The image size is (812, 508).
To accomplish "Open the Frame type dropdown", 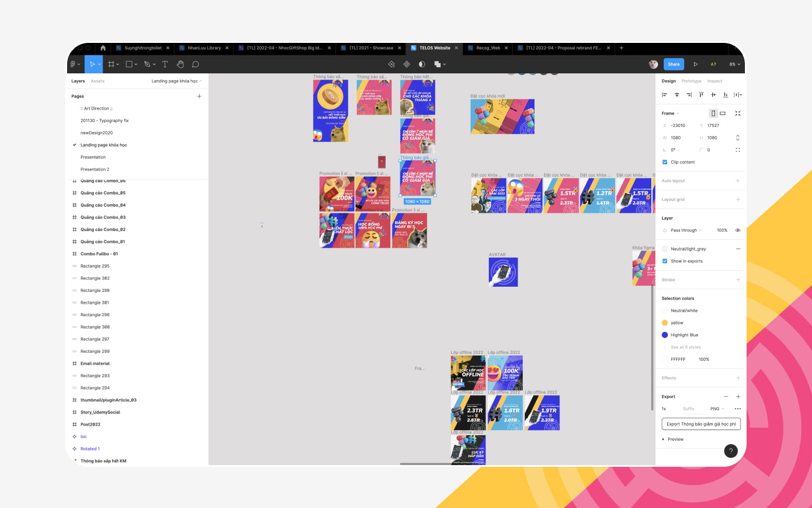I will click(670, 113).
